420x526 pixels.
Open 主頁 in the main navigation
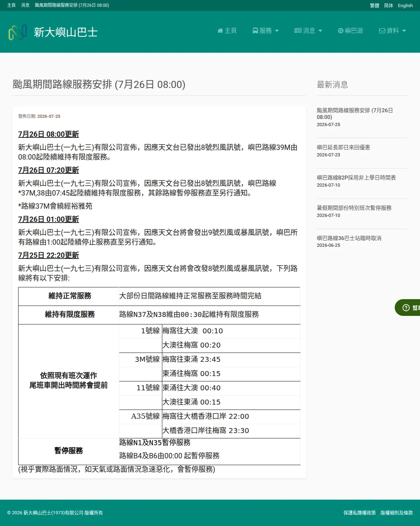(227, 31)
